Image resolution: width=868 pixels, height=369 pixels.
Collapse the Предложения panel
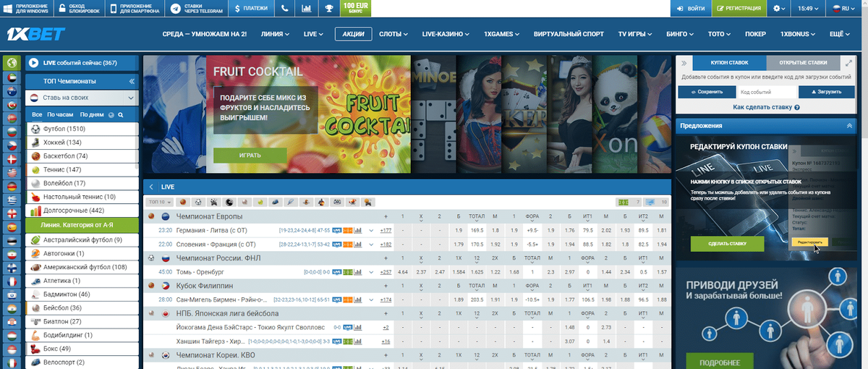click(849, 126)
